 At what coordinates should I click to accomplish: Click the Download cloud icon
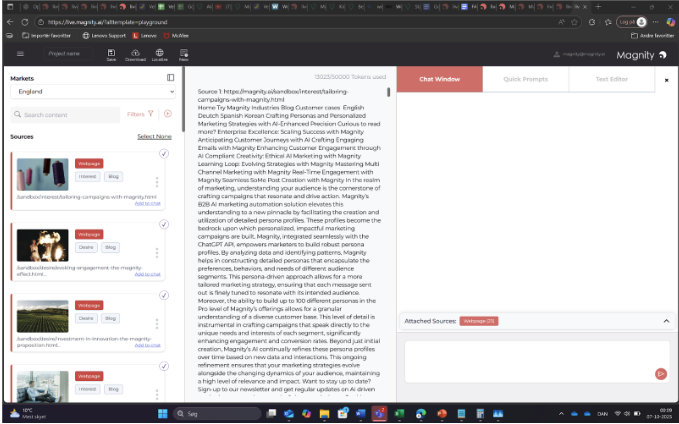[135, 54]
